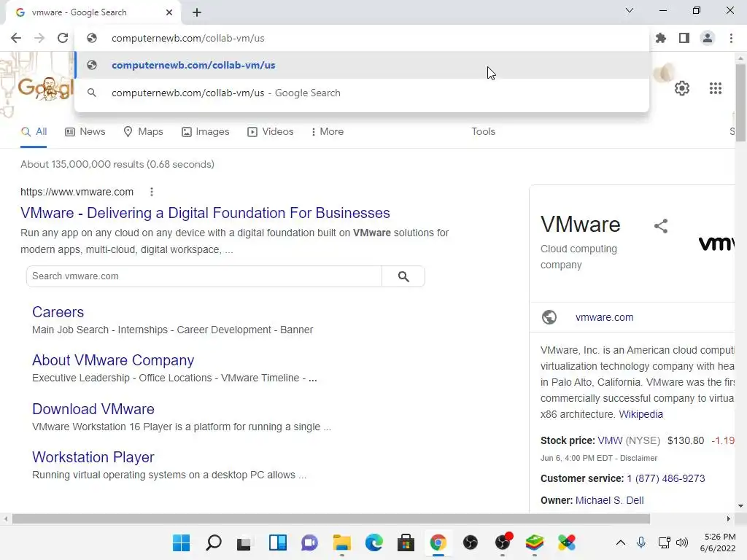Select the computernewb.com/collab-vm/us URL suggestion
The width and height of the screenshot is (747, 560).
[362, 65]
